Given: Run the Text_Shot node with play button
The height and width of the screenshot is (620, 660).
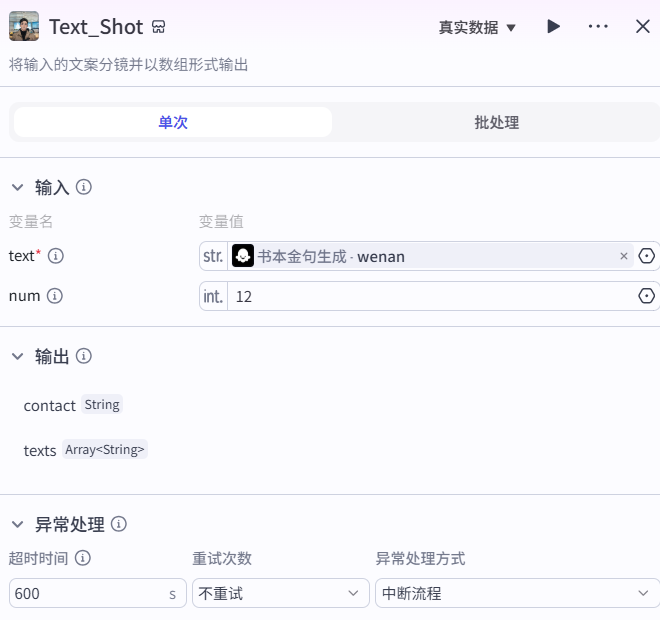Looking at the screenshot, I should point(553,27).
